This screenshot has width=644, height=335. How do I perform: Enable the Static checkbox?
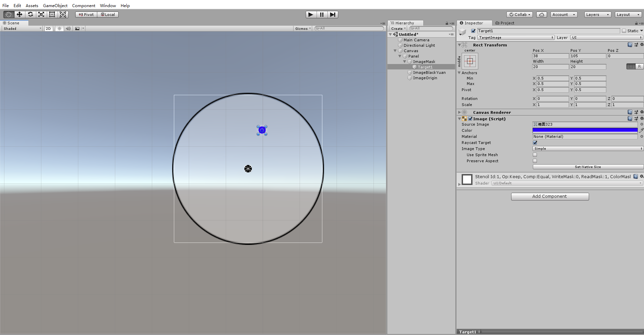624,31
